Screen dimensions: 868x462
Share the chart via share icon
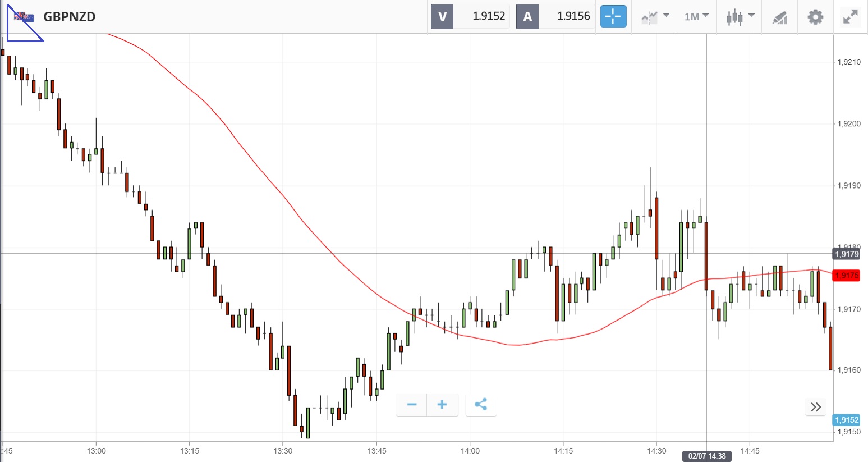[x=481, y=405]
